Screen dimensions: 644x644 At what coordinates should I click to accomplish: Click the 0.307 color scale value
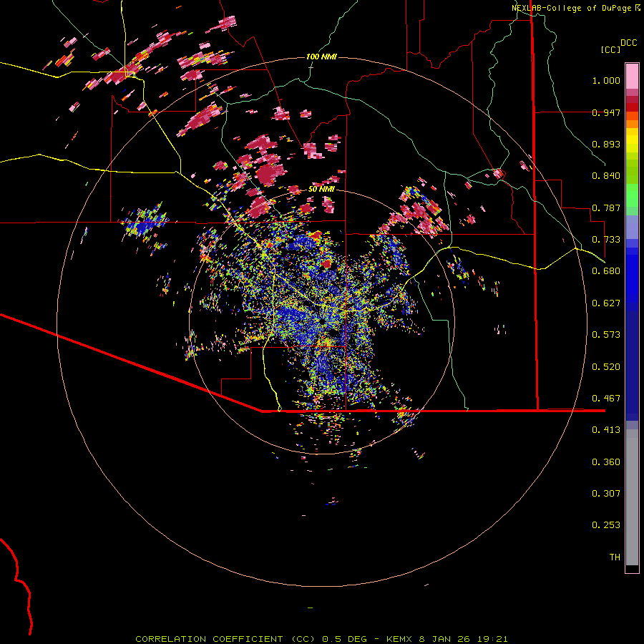(x=606, y=494)
